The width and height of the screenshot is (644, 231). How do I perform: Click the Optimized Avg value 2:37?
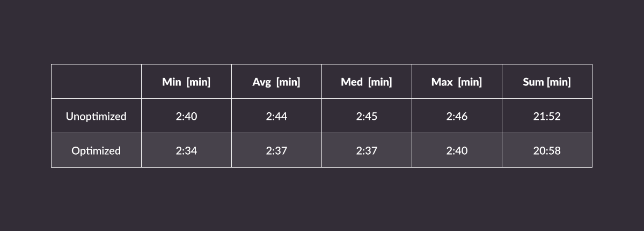click(276, 150)
